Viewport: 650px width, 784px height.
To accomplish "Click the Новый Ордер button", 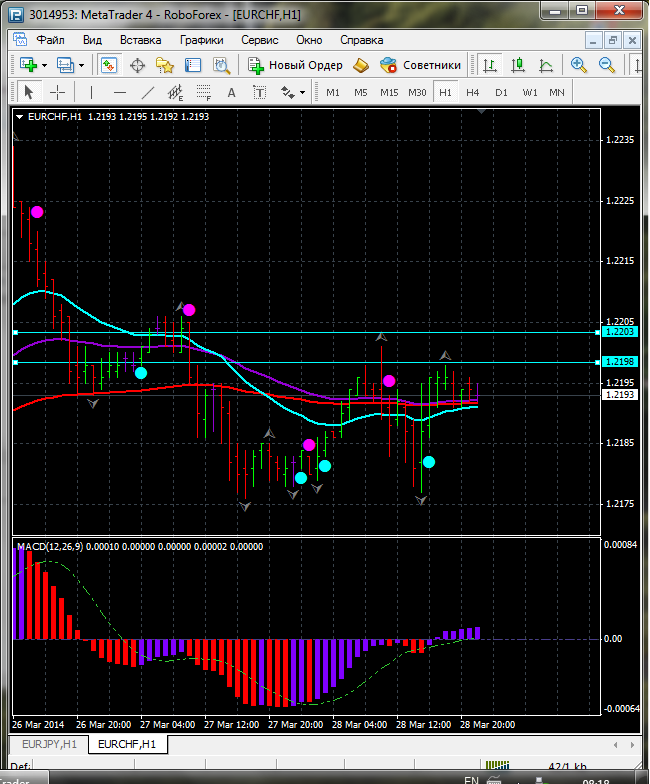I will (296, 65).
